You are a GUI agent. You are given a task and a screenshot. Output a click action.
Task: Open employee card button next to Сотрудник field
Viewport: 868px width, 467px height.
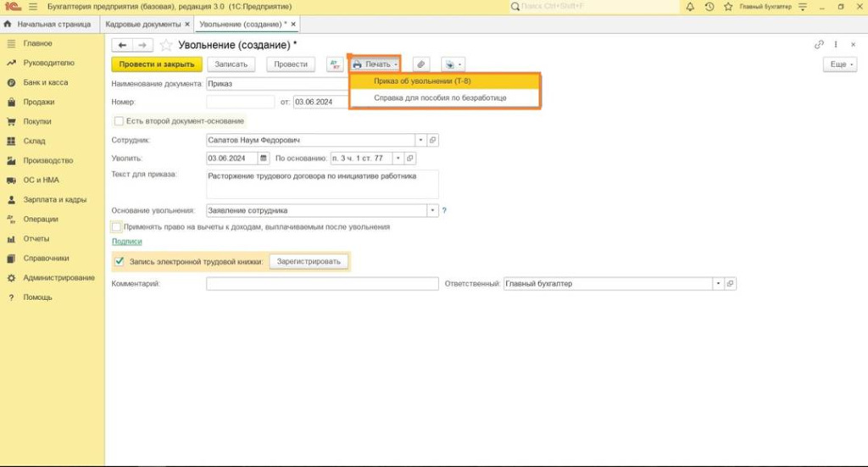(x=432, y=140)
